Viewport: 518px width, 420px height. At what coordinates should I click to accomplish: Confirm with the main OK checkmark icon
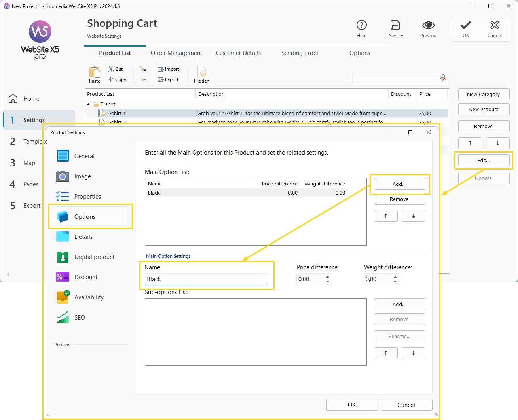coord(466,25)
